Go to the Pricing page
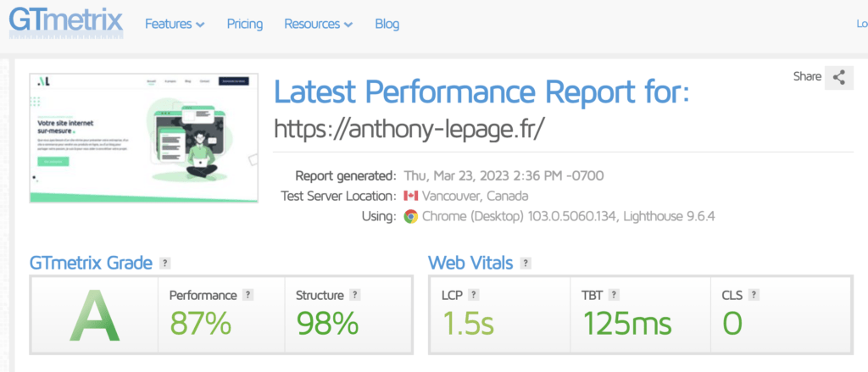The image size is (868, 372). pyautogui.click(x=245, y=25)
